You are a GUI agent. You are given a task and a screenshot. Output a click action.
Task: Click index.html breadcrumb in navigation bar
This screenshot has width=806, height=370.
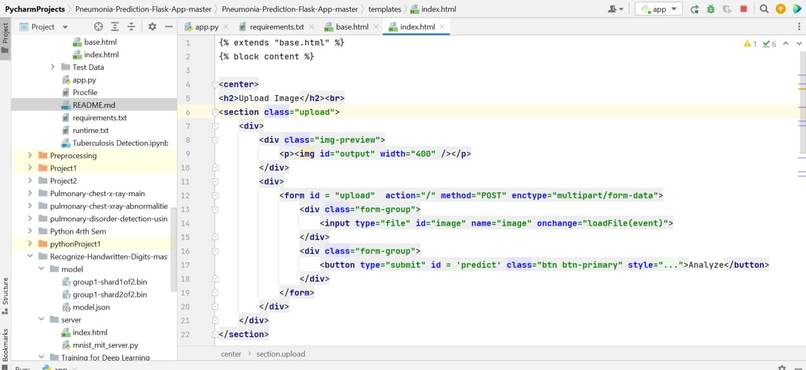[x=433, y=9]
